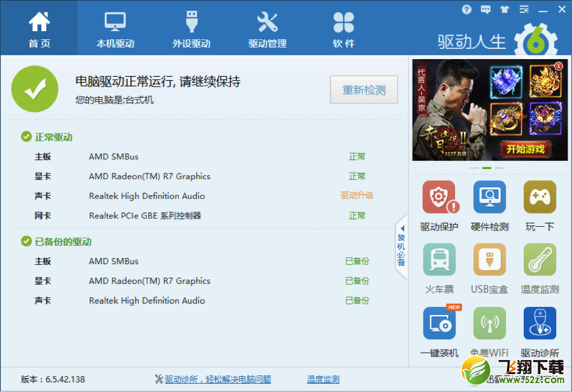Click 驱动升级 for Realtek audio
Viewport: 572px width, 392px height.
click(357, 196)
